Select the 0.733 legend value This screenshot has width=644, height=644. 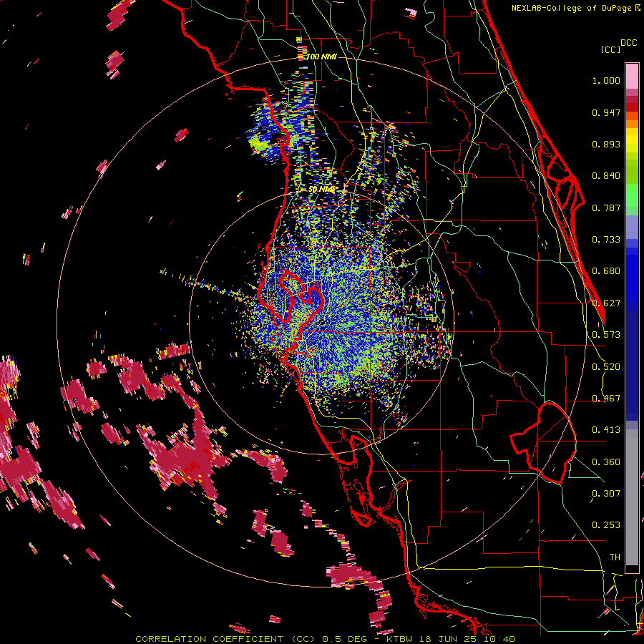click(x=606, y=240)
